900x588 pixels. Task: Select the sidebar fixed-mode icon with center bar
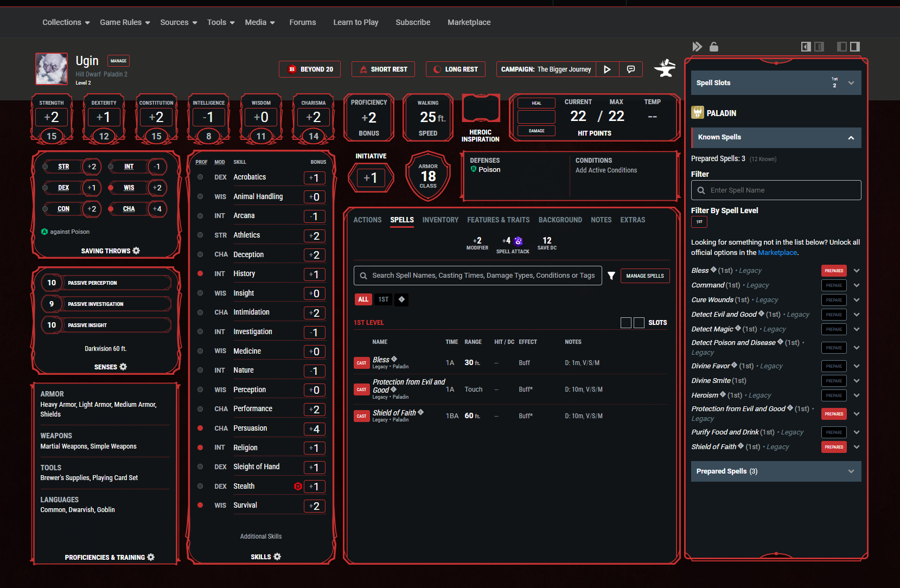click(819, 47)
